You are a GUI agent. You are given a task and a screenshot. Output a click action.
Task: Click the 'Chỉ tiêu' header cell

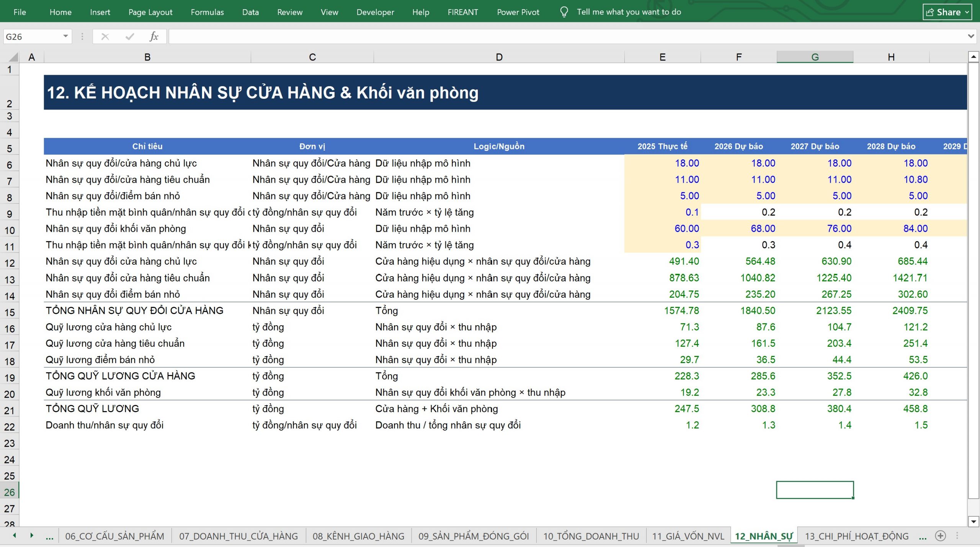[x=147, y=146]
